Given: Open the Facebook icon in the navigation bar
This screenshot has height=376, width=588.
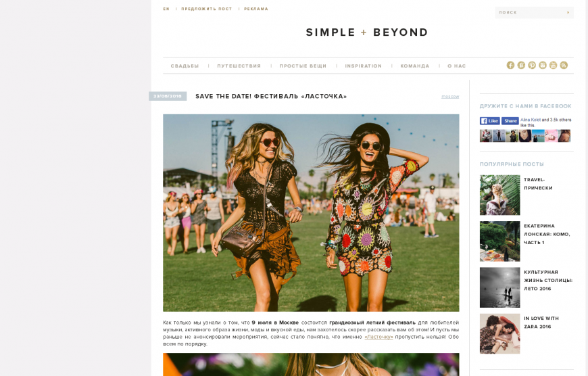Looking at the screenshot, I should (x=510, y=66).
